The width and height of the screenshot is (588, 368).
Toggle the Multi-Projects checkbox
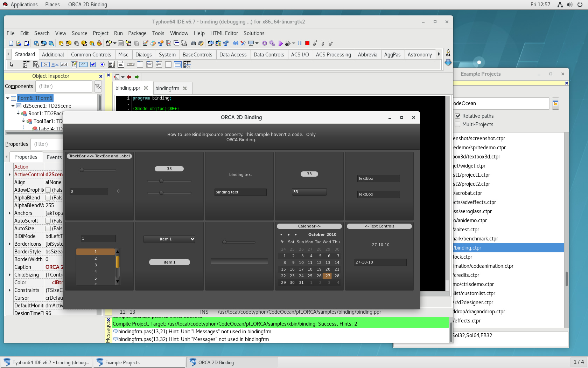pyautogui.click(x=457, y=124)
